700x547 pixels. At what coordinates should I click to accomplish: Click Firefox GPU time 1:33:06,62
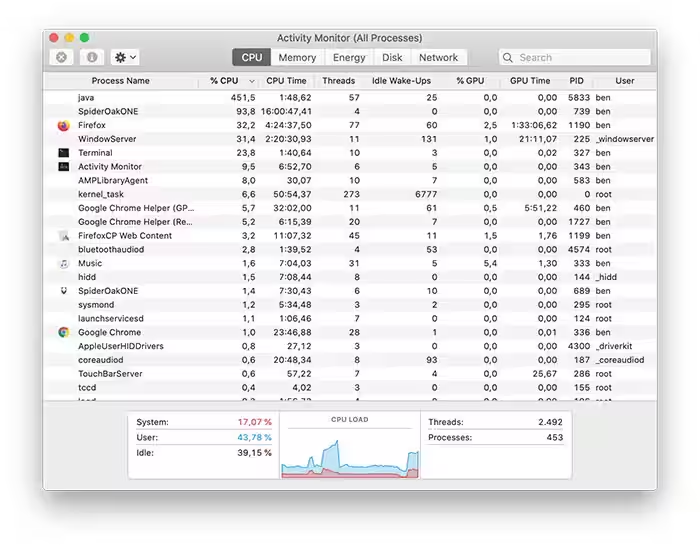534,125
